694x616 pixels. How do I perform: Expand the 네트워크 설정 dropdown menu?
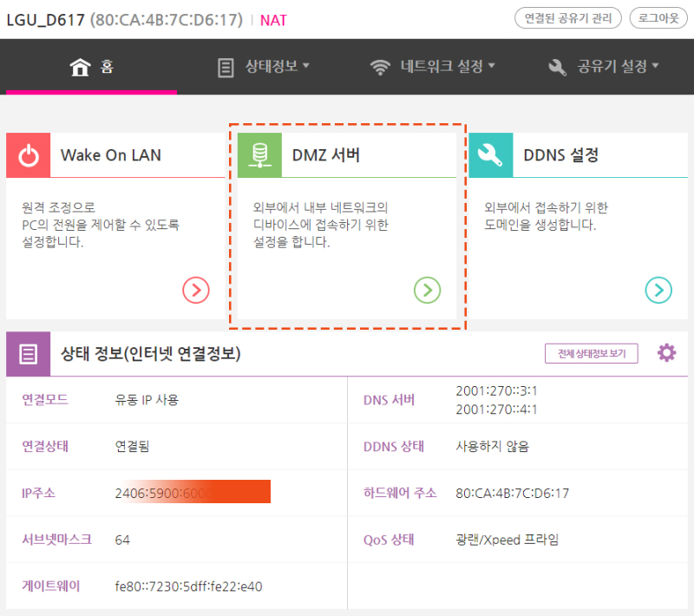[432, 67]
